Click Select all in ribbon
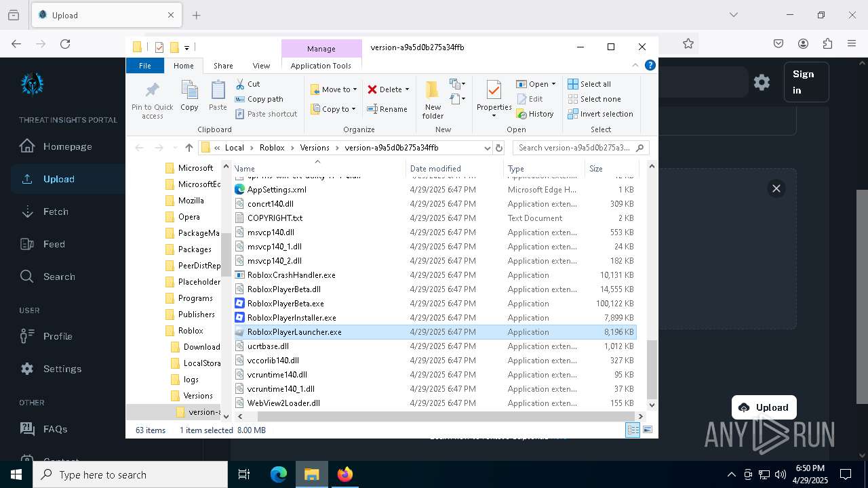Screen dimensions: 868x488 tap(589, 84)
